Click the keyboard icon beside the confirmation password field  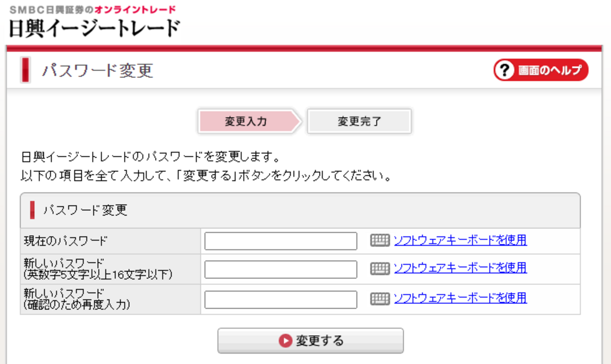coord(381,299)
